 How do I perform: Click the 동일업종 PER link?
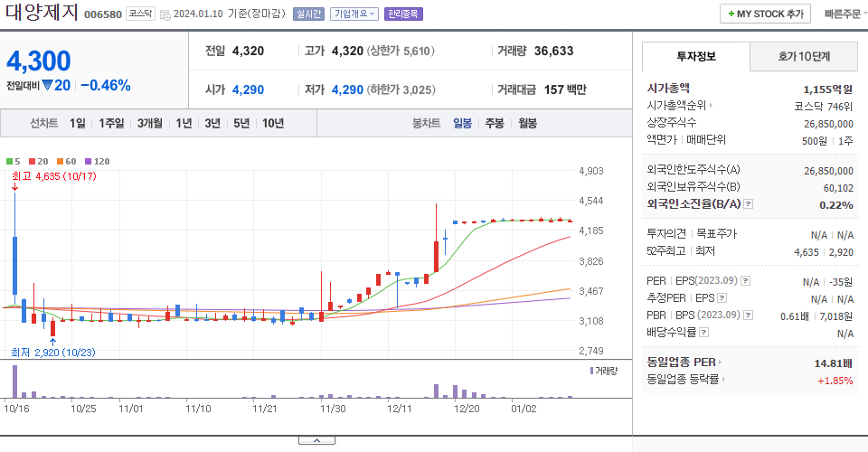coord(681,363)
